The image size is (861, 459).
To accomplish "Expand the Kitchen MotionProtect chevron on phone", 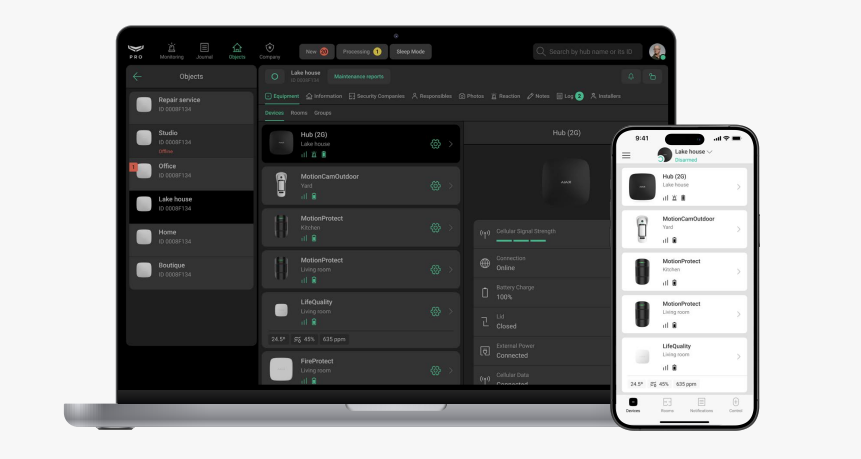I will click(x=738, y=271).
